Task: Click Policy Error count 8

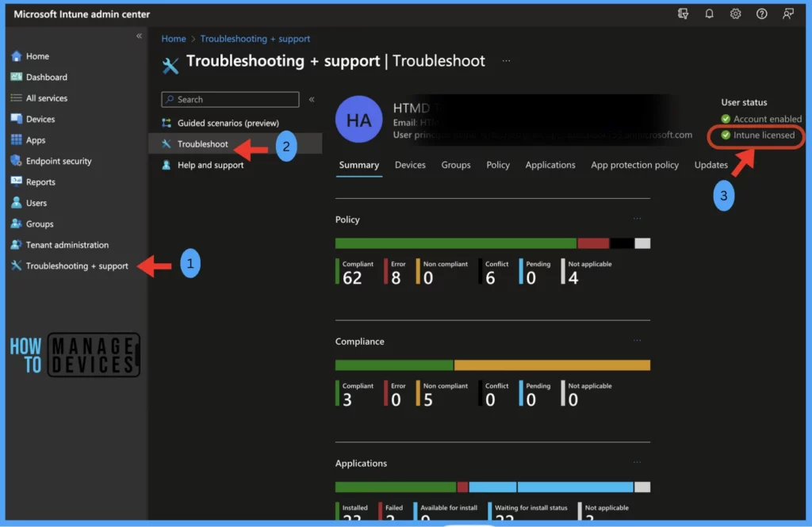Action: tap(396, 278)
